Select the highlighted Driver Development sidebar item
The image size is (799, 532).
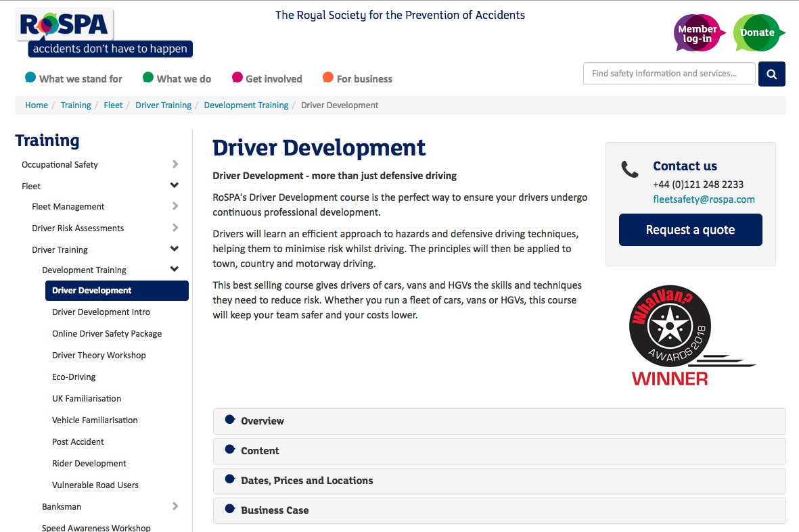116,291
